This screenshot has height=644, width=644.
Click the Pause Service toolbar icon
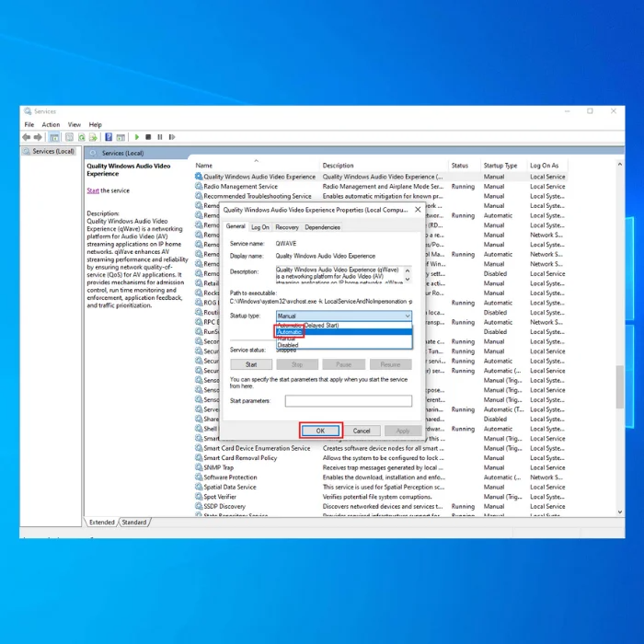[x=160, y=137]
